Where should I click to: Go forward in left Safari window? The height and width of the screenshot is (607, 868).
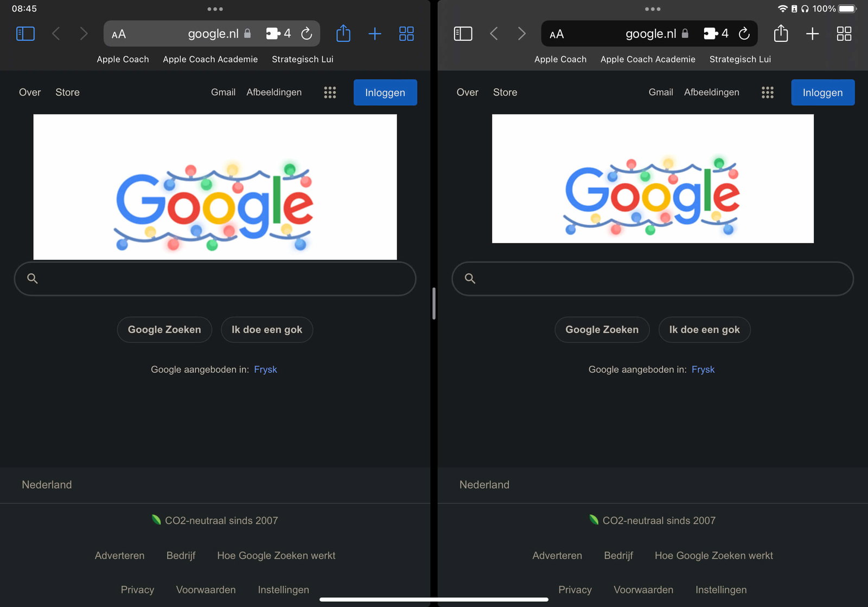(84, 34)
